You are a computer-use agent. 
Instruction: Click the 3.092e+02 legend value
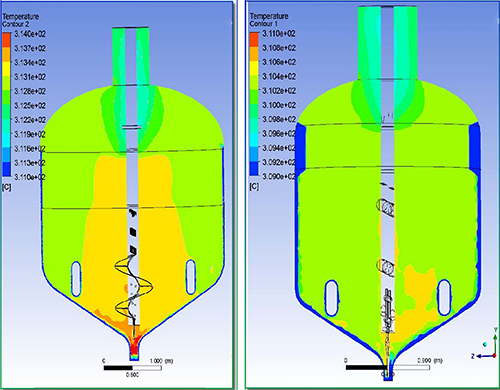(x=279, y=162)
